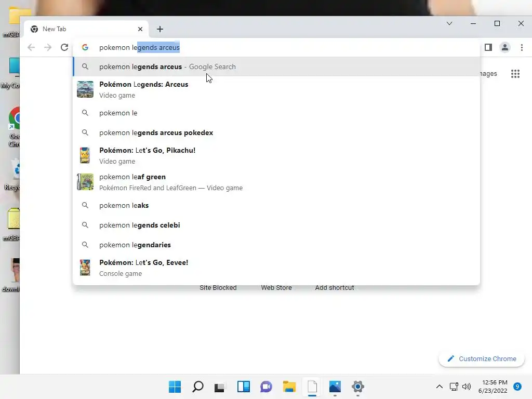Image resolution: width=532 pixels, height=399 pixels.
Task: Open Windows taskbar Search
Action: (198, 387)
